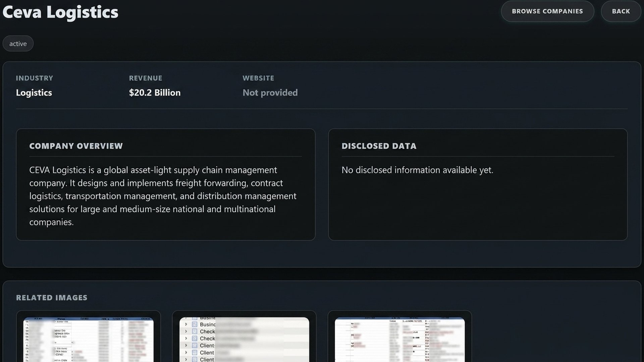The width and height of the screenshot is (644, 362).
Task: Click the DISCLOSED DATA heading
Action: coord(379,146)
